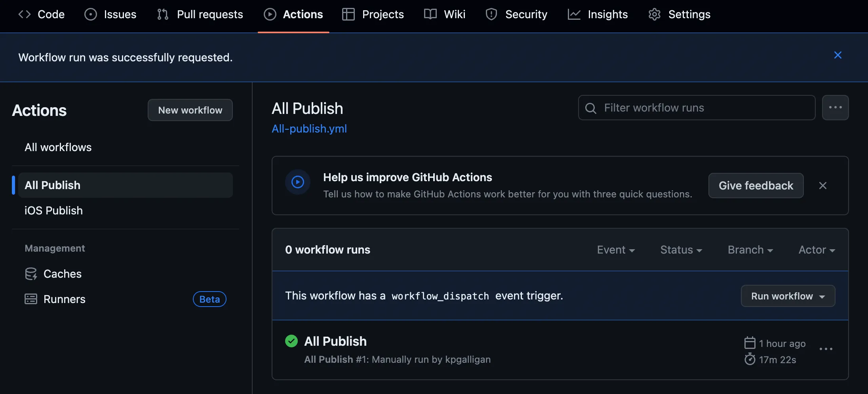Viewport: 868px width, 394px height.
Task: Click the search magnifier icon
Action: [x=591, y=108]
